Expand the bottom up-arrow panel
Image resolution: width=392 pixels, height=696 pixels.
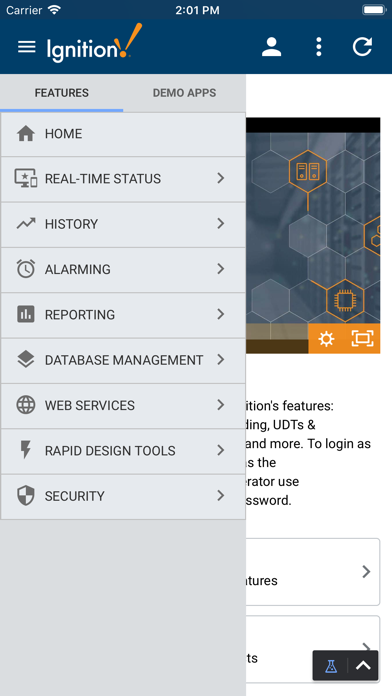point(363,665)
